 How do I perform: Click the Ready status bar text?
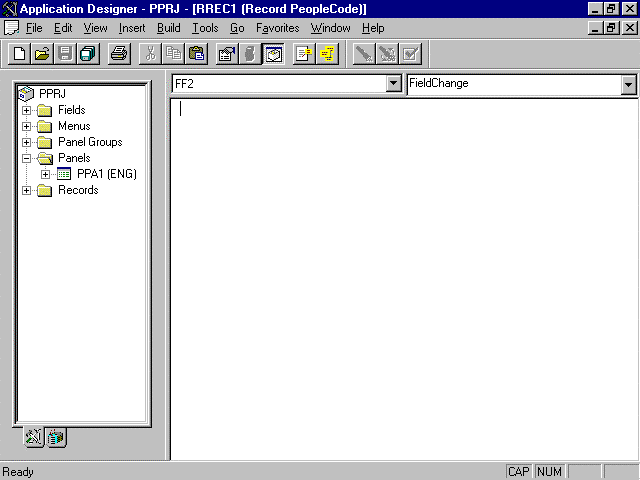(18, 472)
